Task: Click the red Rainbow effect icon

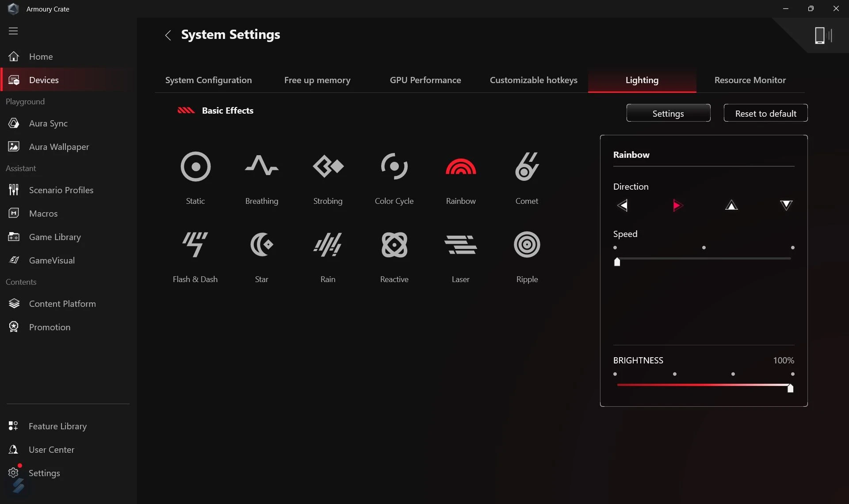Action: [461, 166]
